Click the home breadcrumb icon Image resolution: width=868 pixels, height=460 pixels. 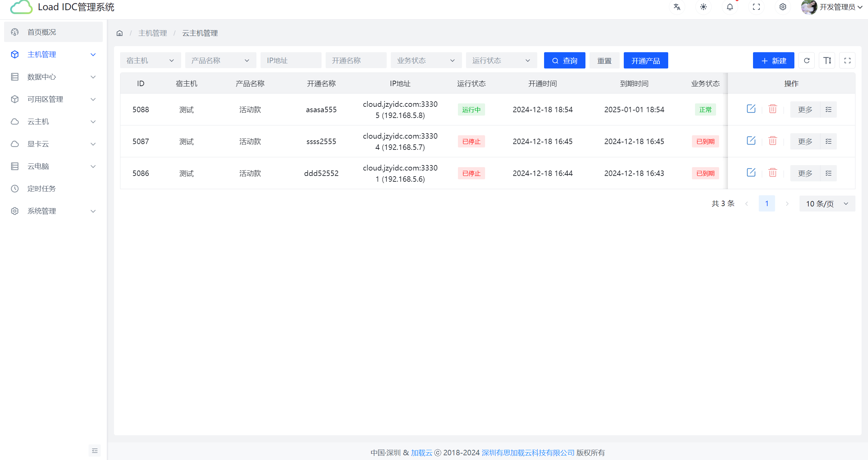tap(119, 33)
